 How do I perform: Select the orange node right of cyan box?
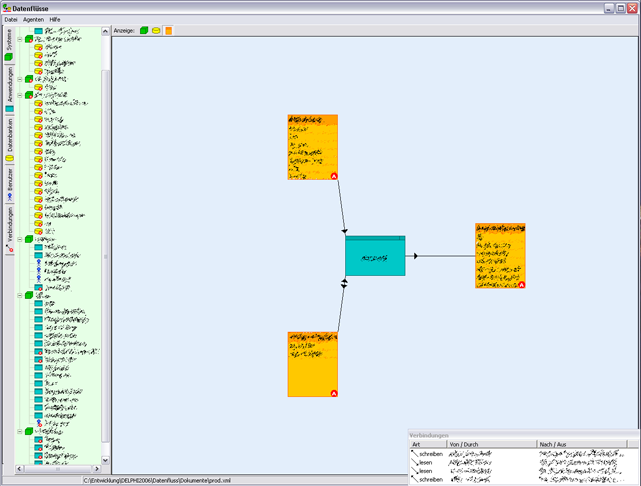pyautogui.click(x=500, y=256)
